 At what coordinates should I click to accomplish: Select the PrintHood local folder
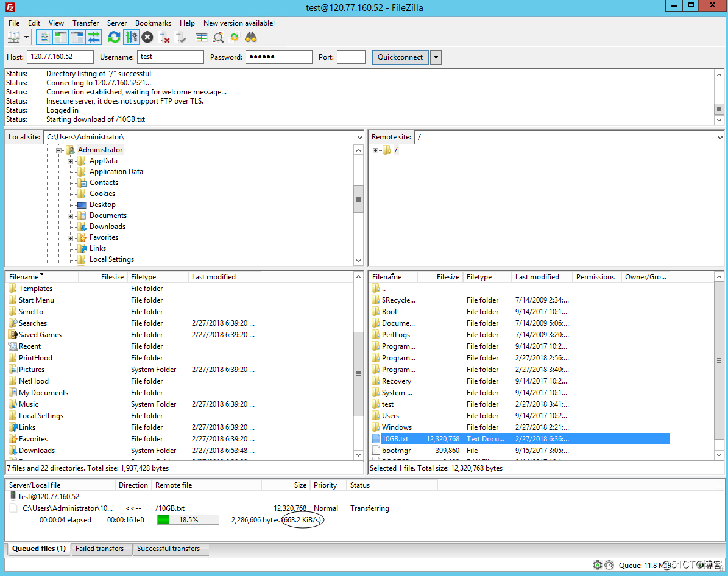coord(133,358)
